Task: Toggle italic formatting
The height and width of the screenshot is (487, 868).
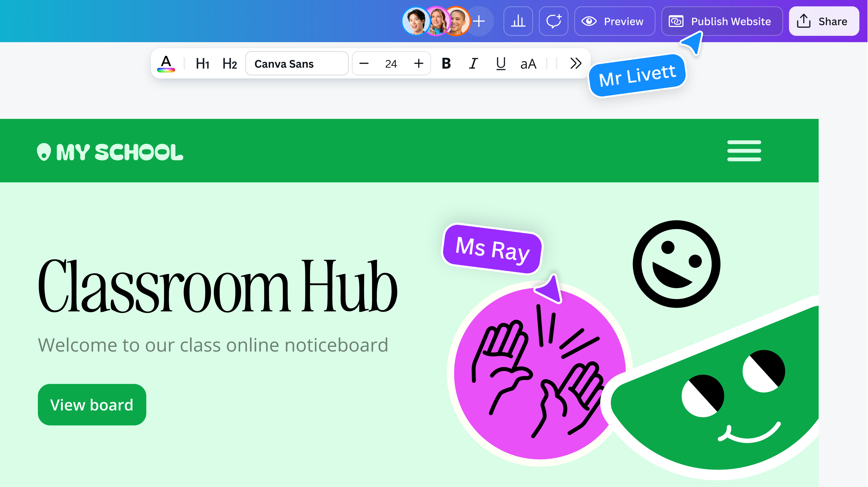Action: 473,63
